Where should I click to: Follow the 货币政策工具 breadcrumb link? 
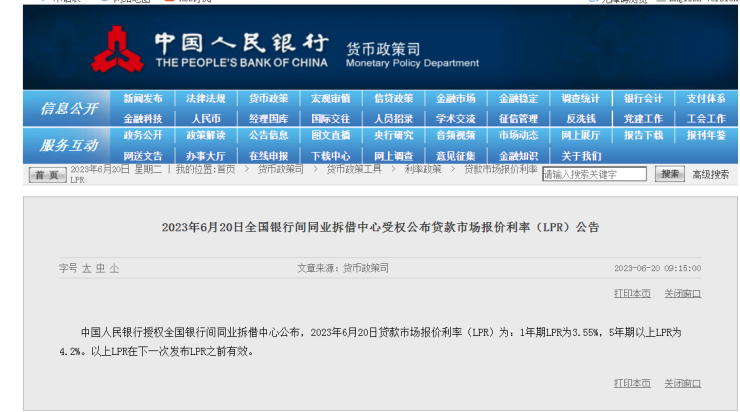click(x=353, y=169)
